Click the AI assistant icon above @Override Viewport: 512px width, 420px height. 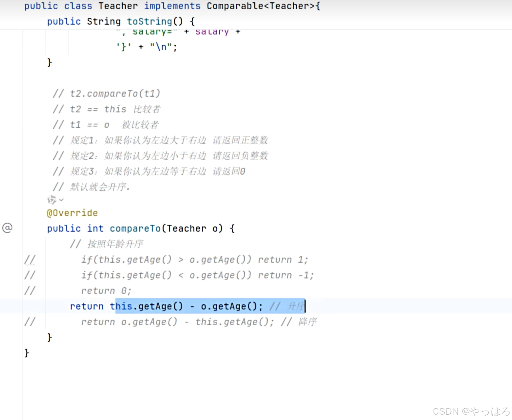click(52, 200)
